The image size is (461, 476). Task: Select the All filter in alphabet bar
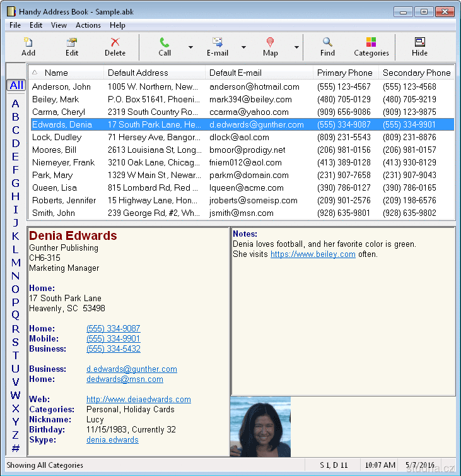(16, 85)
